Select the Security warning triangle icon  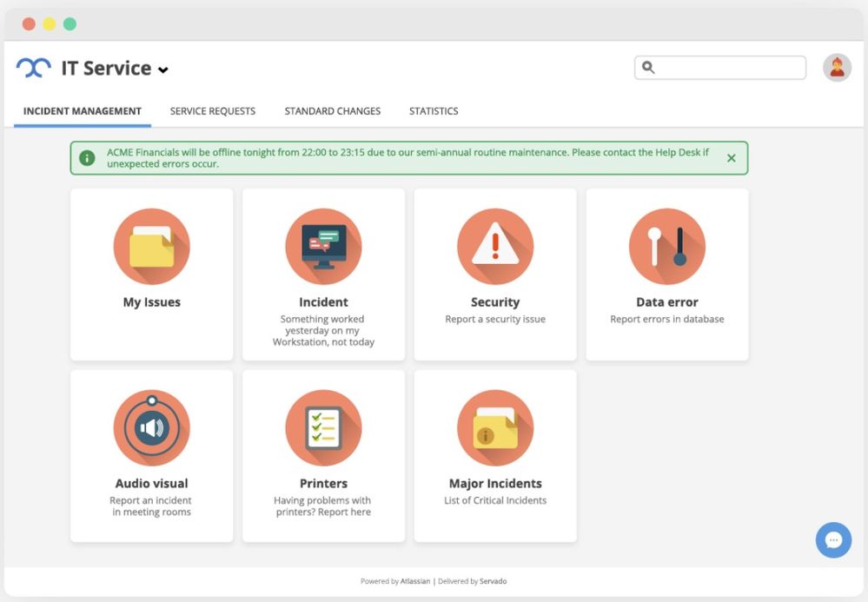[495, 247]
